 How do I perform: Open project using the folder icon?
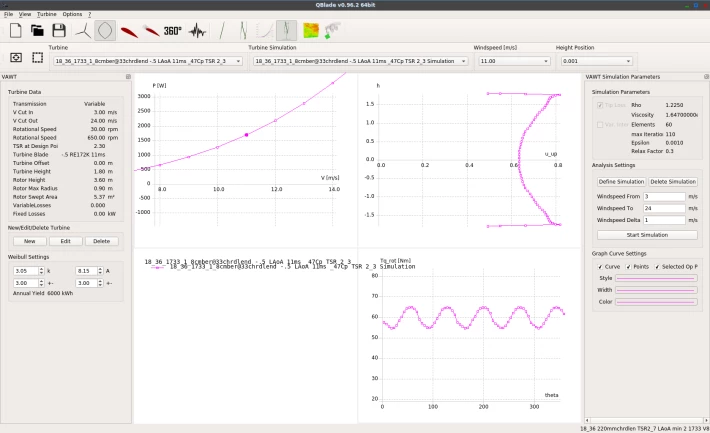pos(37,31)
